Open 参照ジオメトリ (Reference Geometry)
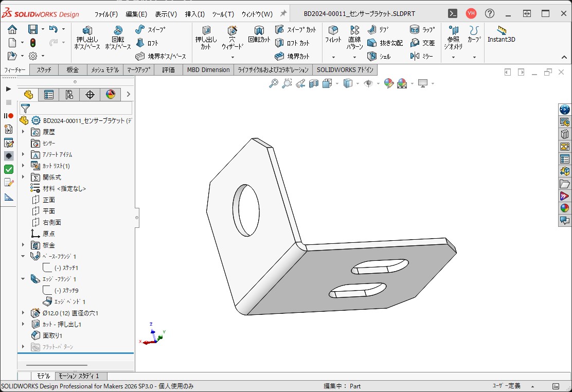 pos(454,37)
